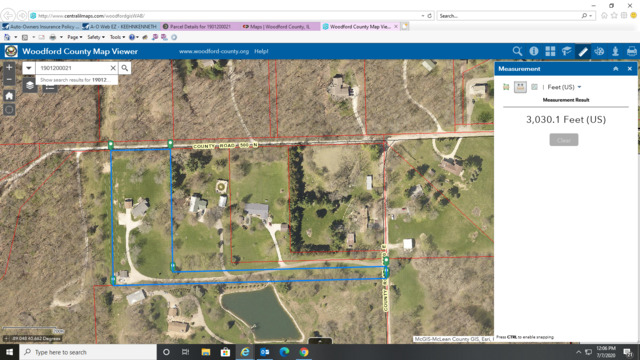Switch to Maps | Woodford County, IL tab
This screenshot has height=360, width=640.
click(x=280, y=27)
